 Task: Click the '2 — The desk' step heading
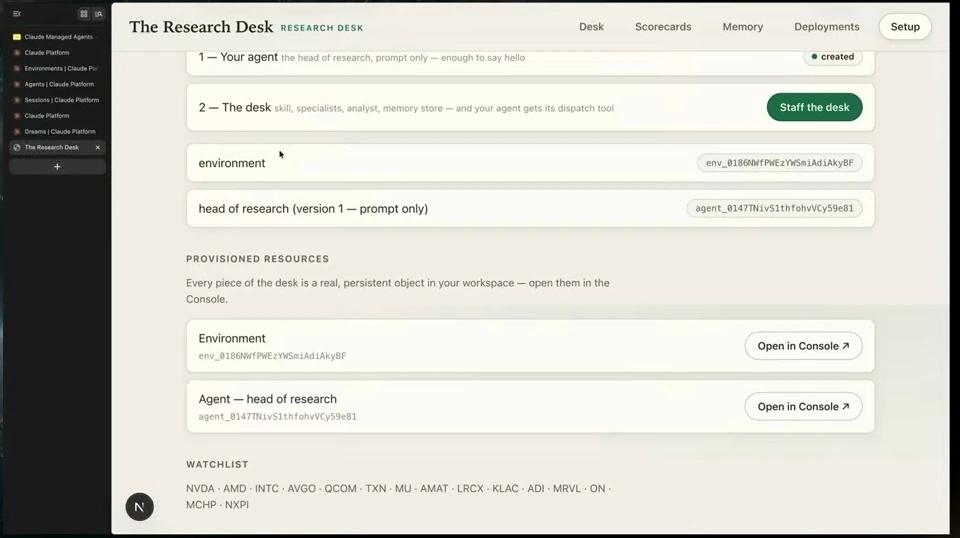[234, 108]
